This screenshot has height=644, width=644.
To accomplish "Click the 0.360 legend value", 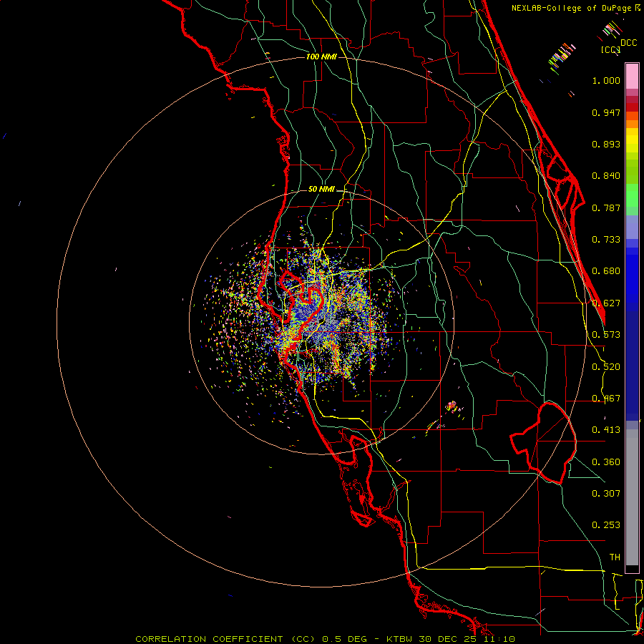I will [x=606, y=462].
